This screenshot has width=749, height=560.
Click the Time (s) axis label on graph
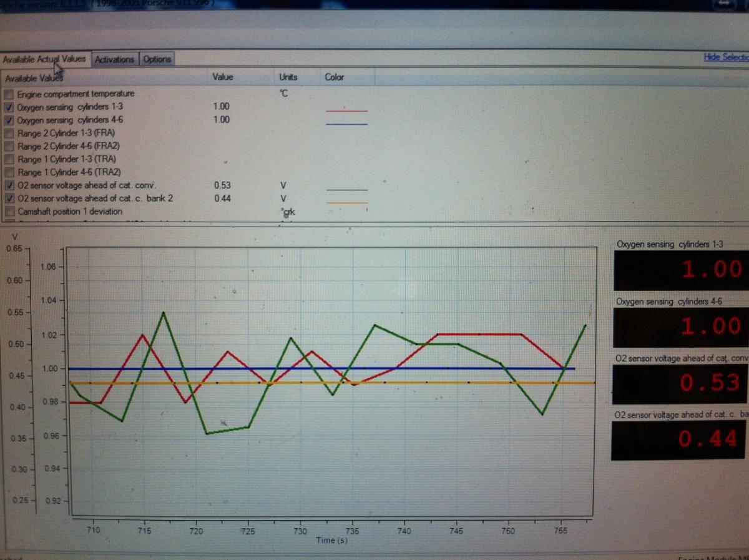331,540
